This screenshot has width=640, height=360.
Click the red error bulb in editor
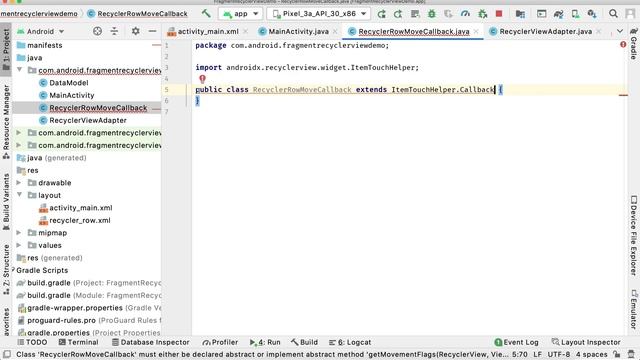(202, 79)
